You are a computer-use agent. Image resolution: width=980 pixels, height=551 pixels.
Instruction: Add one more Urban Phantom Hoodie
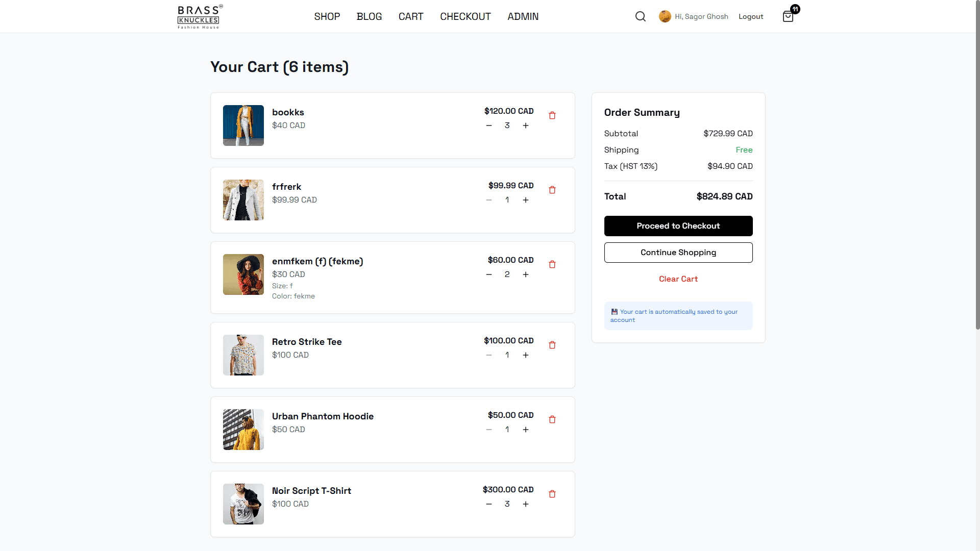[x=526, y=430]
